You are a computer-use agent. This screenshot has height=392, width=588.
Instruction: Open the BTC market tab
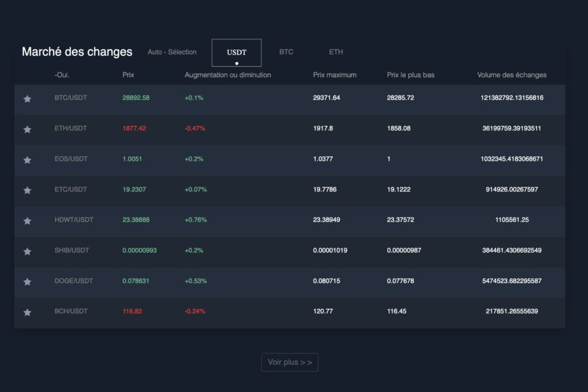point(286,52)
